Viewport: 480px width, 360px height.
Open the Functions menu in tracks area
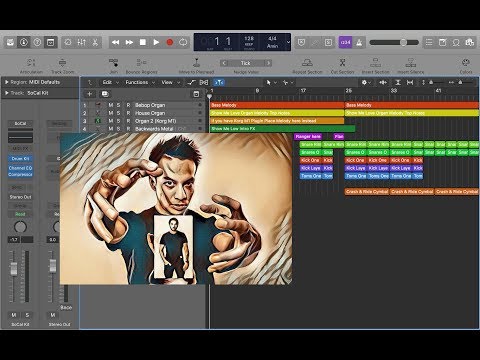pos(140,82)
